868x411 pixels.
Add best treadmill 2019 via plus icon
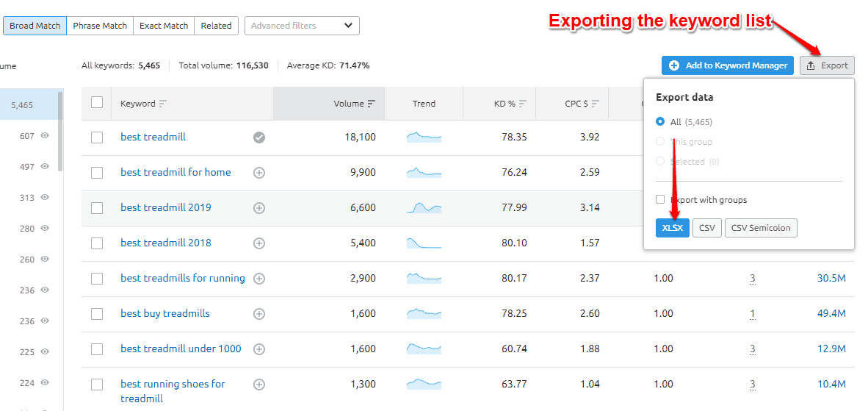pos(259,208)
